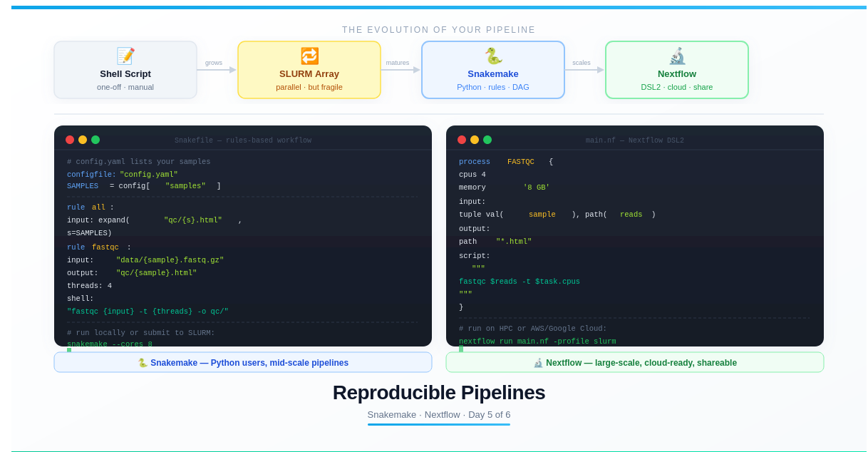This screenshot has width=868, height=452.
Task: Click the snake icon on Snakemake card
Action: pos(493,56)
